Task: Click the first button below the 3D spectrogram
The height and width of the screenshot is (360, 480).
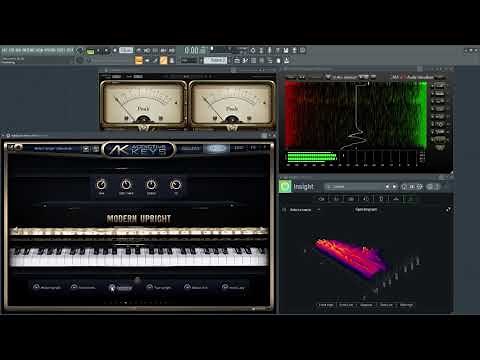Action: click(x=326, y=305)
